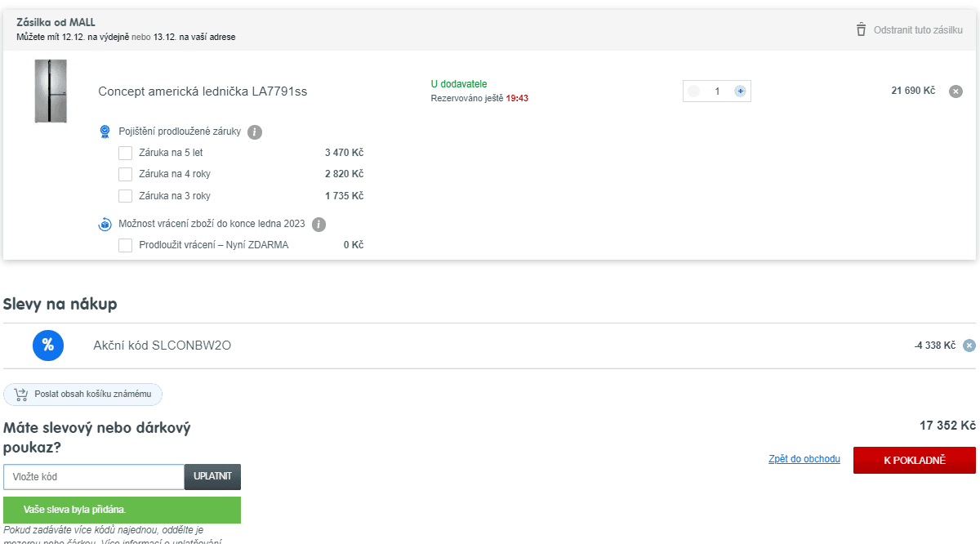Click the Možnost vrácení zboží label
Viewport: 980px width, 544px height.
coord(212,224)
